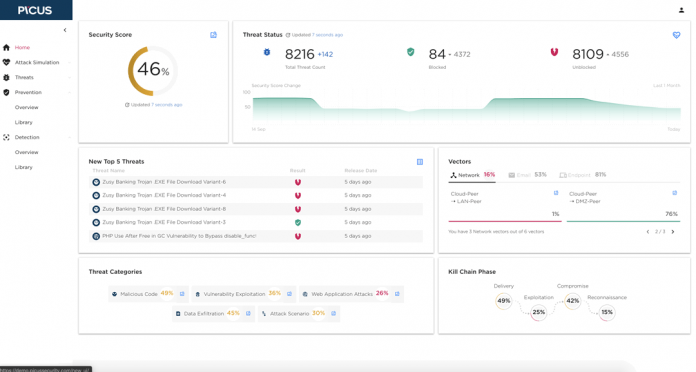
Task: Collapse the sidebar with the chevron
Action: pos(65,30)
